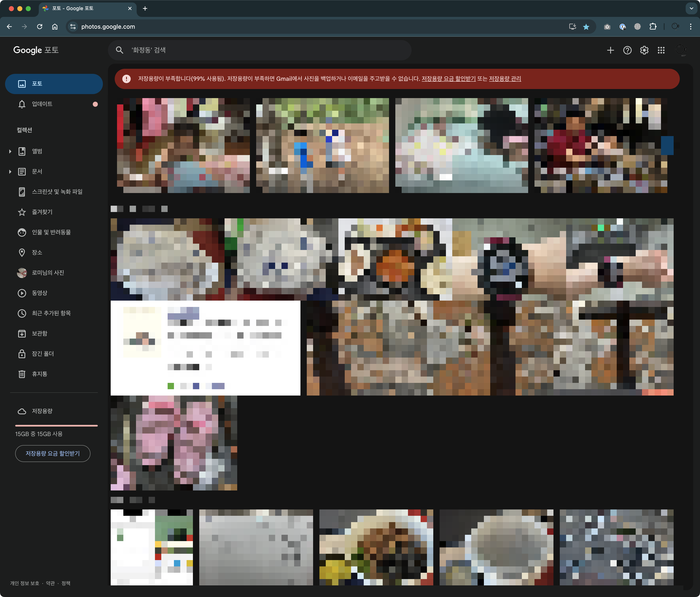The image size is (700, 597).
Task: Expand the 앨범 tree arrow
Action: 10,151
